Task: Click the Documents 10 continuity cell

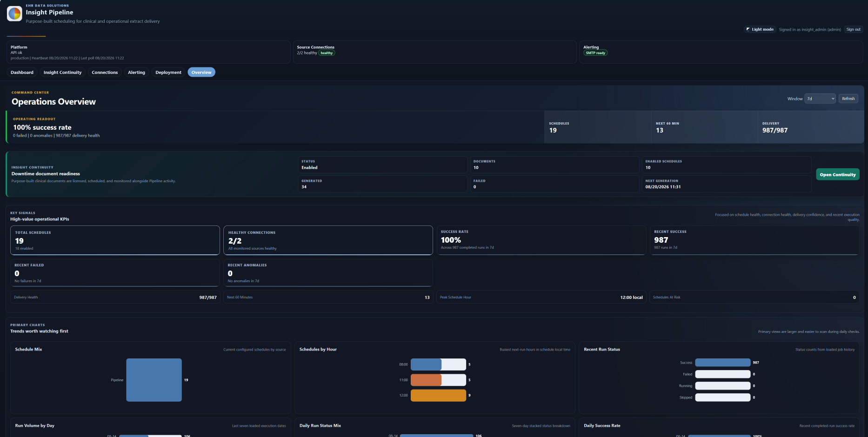Action: pos(554,165)
